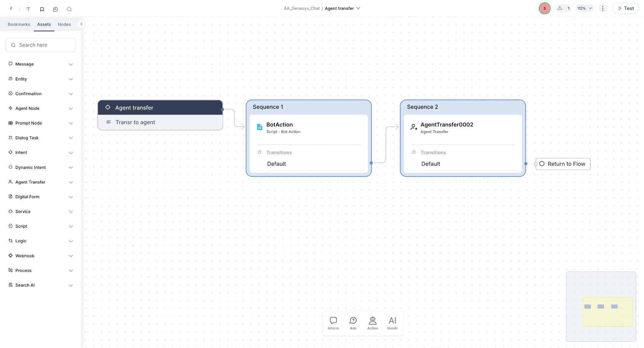This screenshot has width=644, height=348.
Task: Open the bookmark icon in top toolbar
Action: (x=42, y=9)
